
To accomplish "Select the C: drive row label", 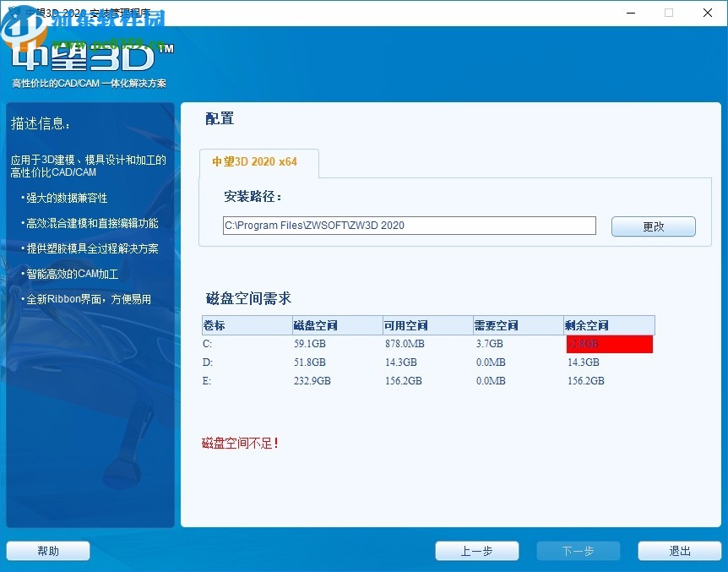I will click(x=207, y=344).
